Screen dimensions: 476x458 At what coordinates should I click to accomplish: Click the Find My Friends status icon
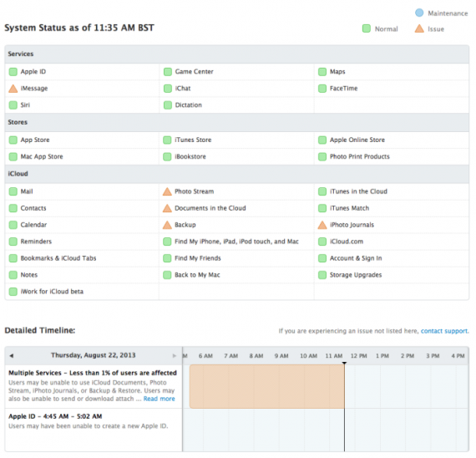(x=167, y=258)
